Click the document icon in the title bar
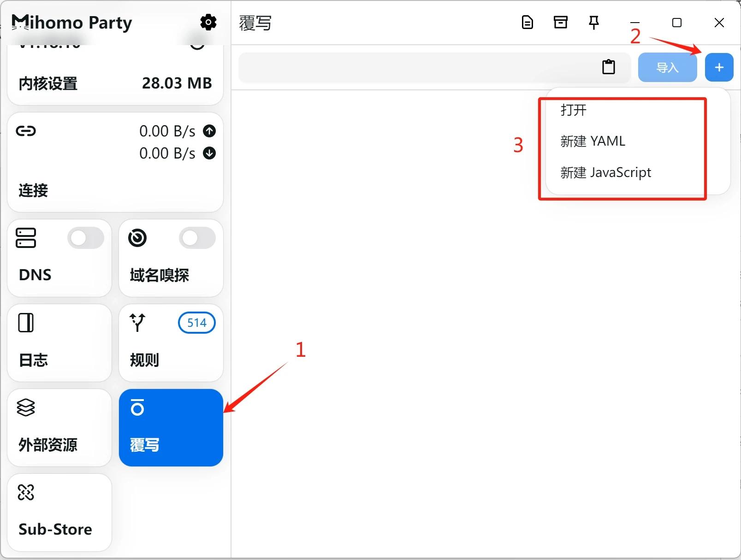This screenshot has height=560, width=741. click(x=528, y=22)
